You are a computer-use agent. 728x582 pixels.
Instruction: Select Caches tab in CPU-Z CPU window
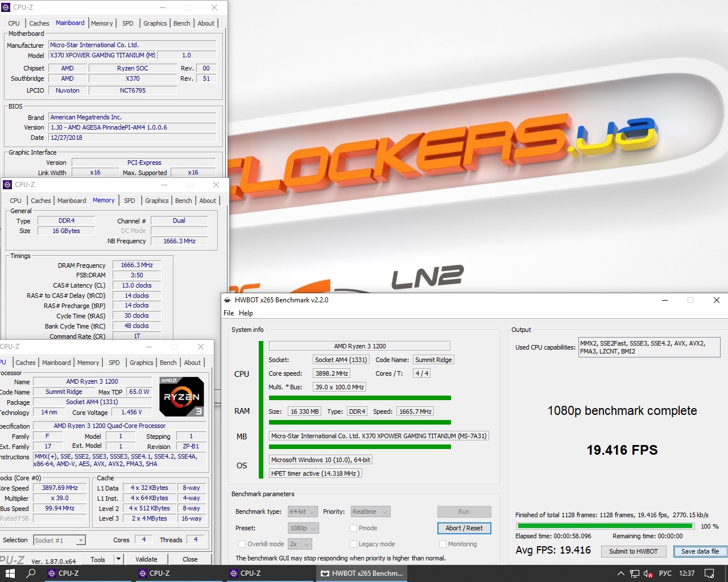click(x=26, y=363)
